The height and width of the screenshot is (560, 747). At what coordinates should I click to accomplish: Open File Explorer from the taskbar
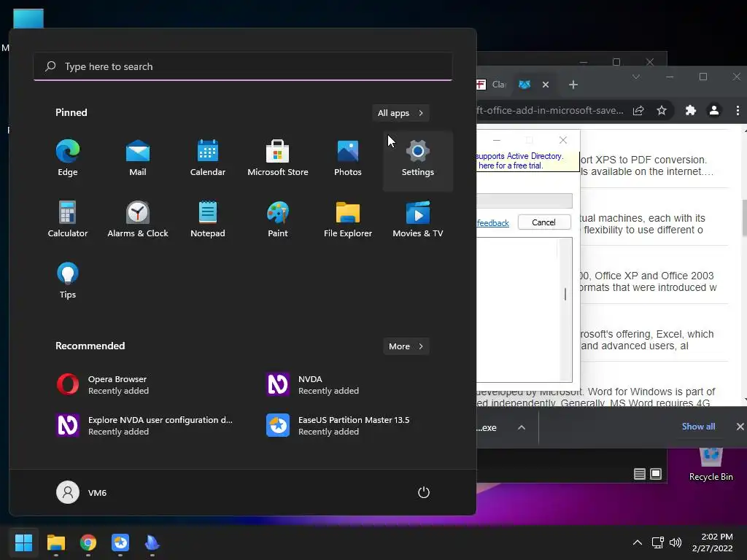(55, 542)
